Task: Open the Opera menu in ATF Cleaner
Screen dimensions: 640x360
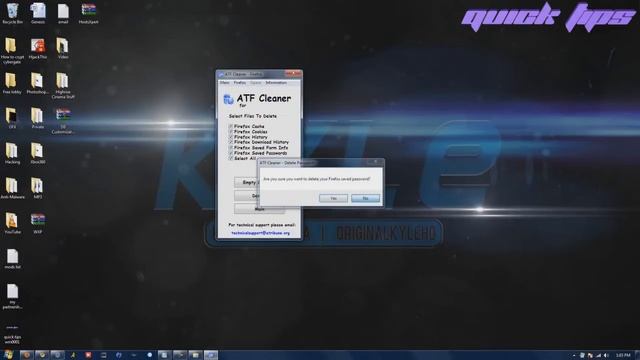Action: 256,83
